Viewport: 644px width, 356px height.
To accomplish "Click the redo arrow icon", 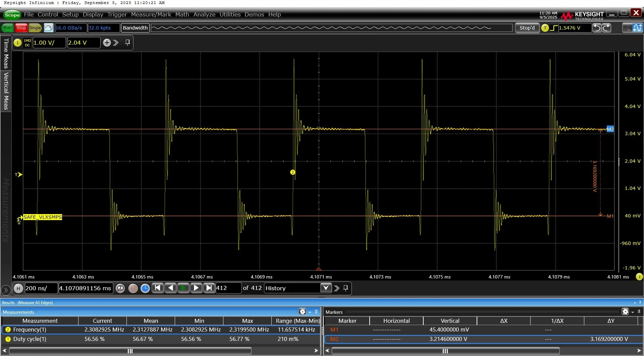I will [606, 28].
